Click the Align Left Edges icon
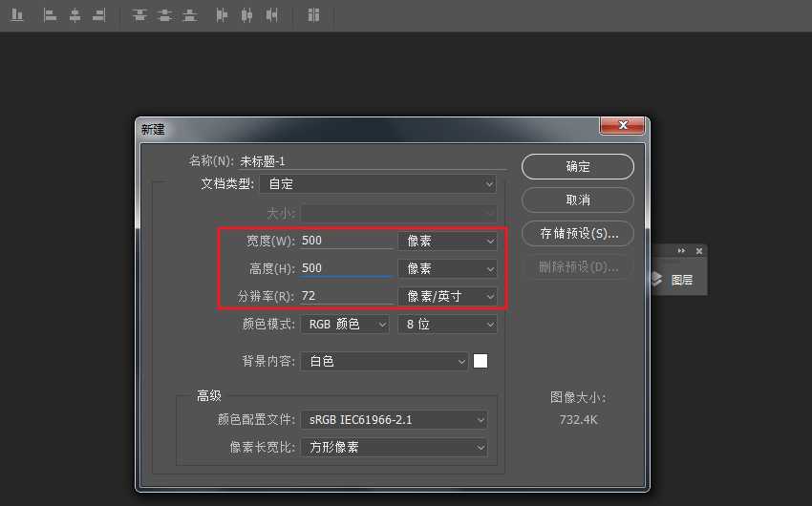Viewport: 812px width, 506px height. point(50,15)
